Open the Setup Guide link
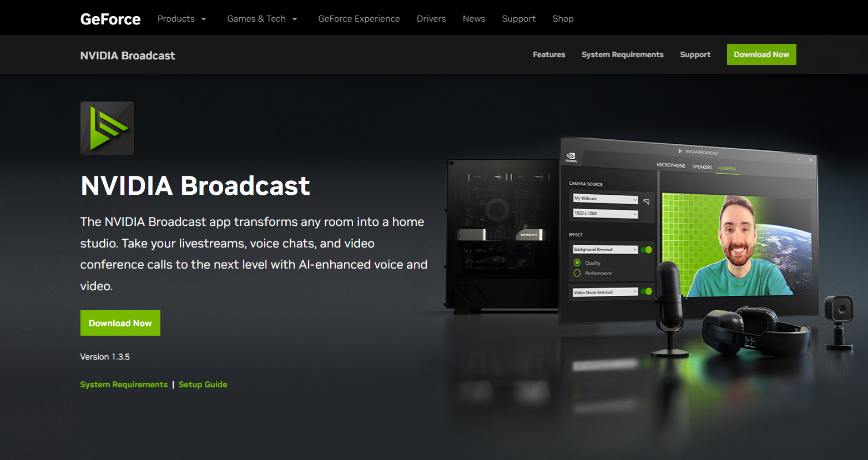This screenshot has width=868, height=460. click(203, 385)
